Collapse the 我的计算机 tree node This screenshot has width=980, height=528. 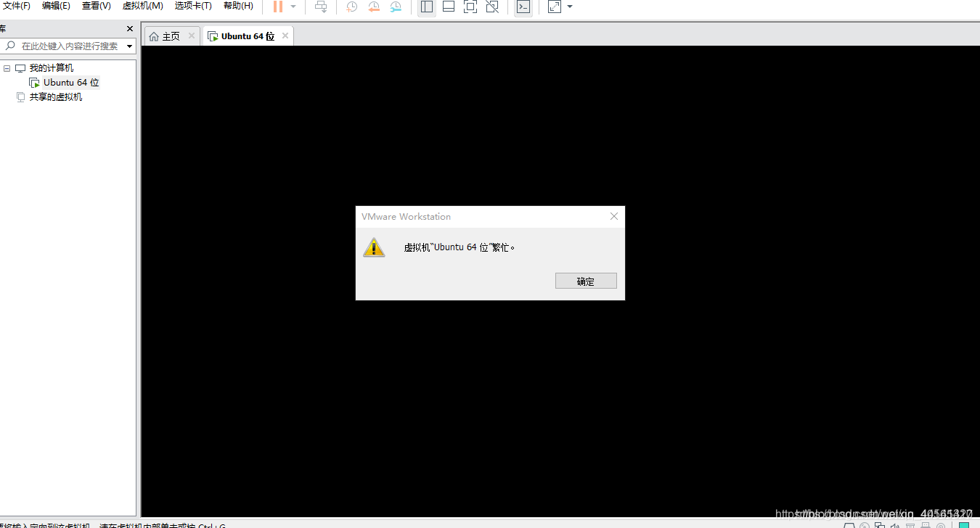[7, 68]
